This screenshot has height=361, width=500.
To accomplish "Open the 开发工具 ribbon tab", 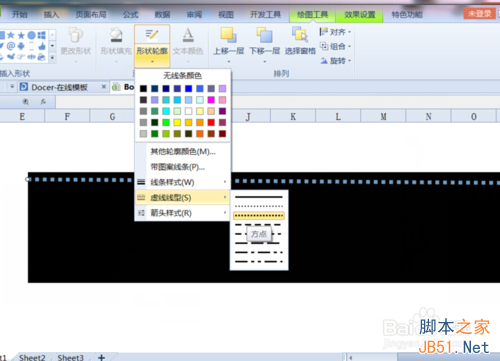I will [265, 14].
